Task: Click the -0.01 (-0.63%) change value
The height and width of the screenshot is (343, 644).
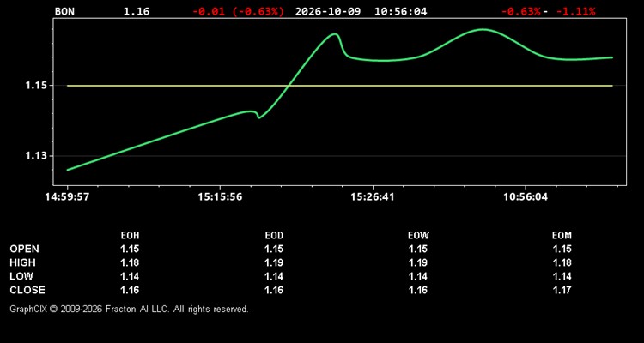Action: pos(238,11)
